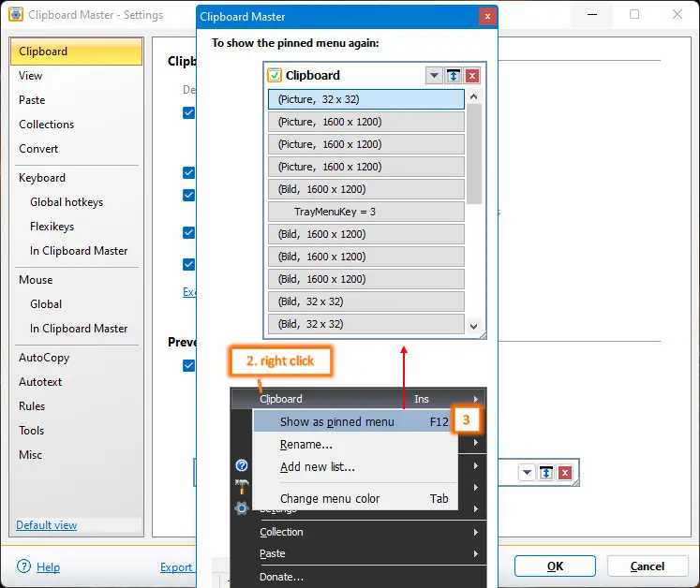Close the Clipboard Master help dialog
The height and width of the screenshot is (588, 700).
click(487, 17)
